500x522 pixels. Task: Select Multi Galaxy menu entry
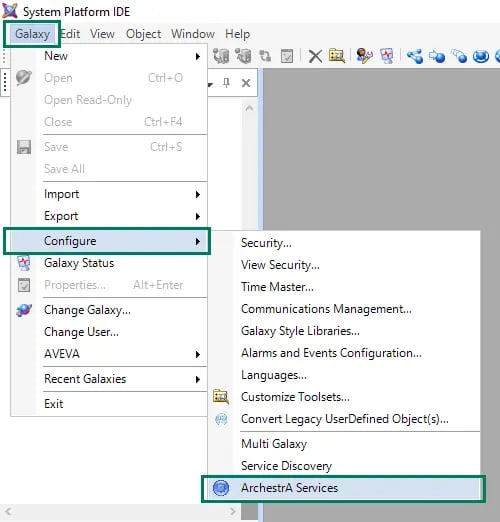click(274, 444)
